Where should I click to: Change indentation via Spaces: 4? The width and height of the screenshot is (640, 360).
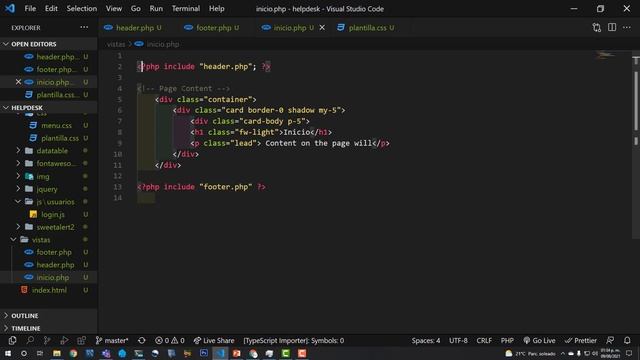426,340
